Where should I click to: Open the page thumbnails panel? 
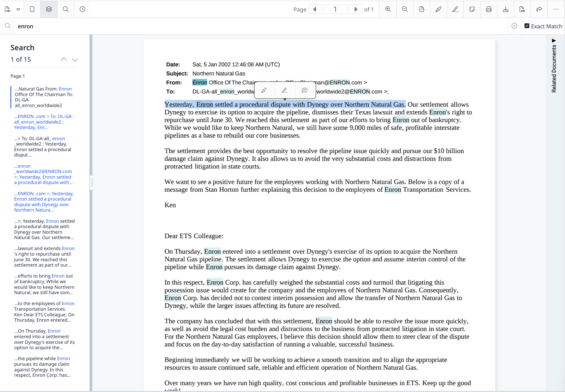coord(32,9)
